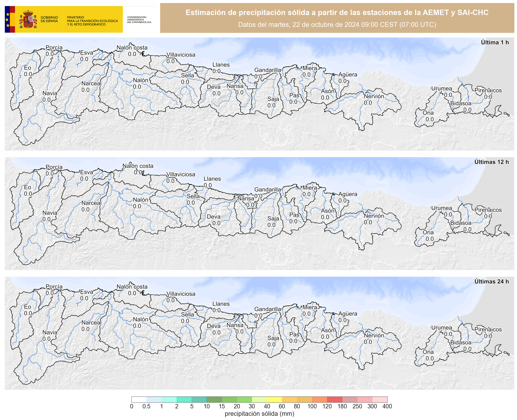Click the Bidasoa label in the Últimas 12 h map

[461, 223]
